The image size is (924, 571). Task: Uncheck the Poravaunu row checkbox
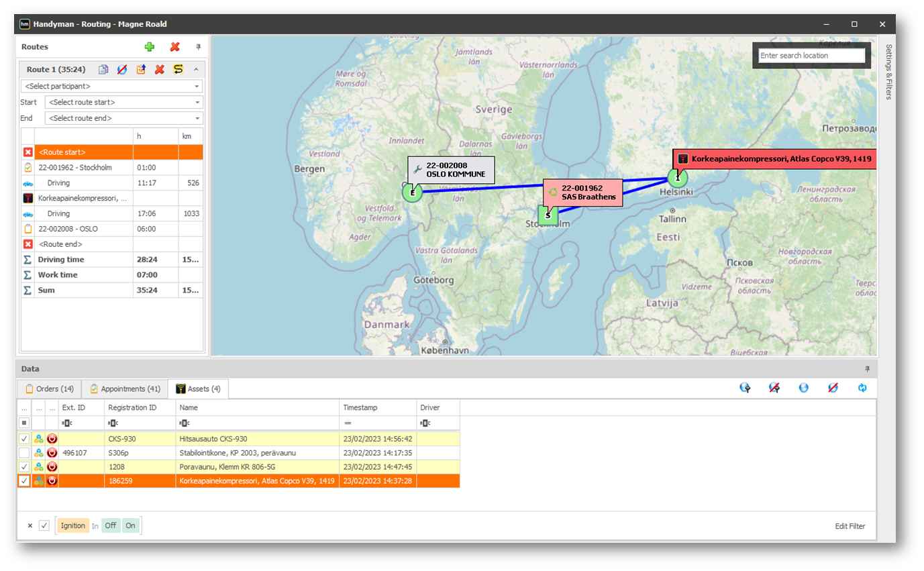click(24, 466)
